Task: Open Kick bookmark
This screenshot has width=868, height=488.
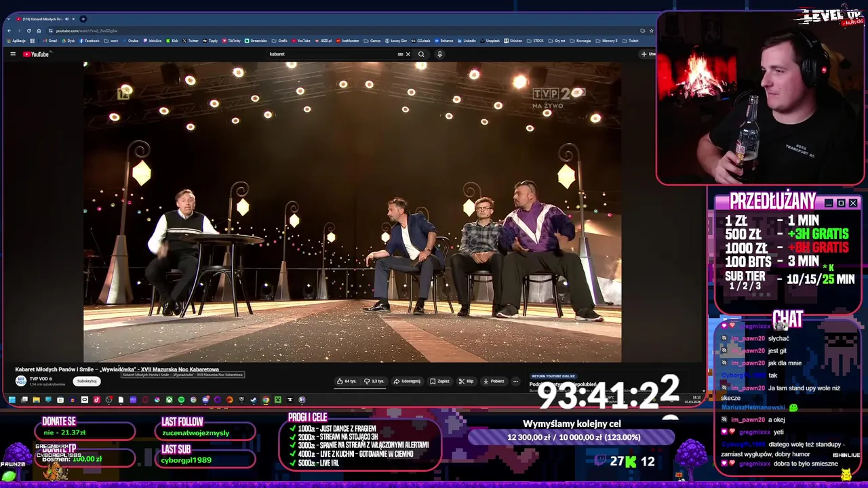Action: coord(172,41)
